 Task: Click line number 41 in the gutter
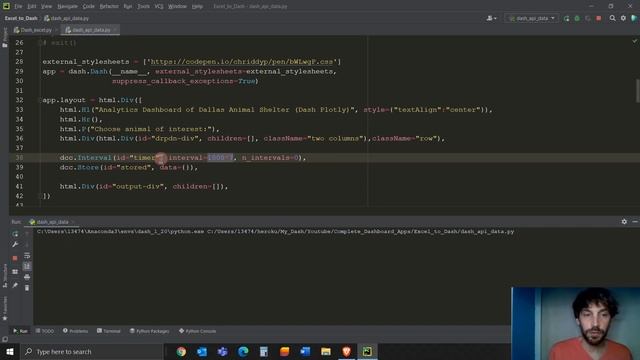coord(19,186)
